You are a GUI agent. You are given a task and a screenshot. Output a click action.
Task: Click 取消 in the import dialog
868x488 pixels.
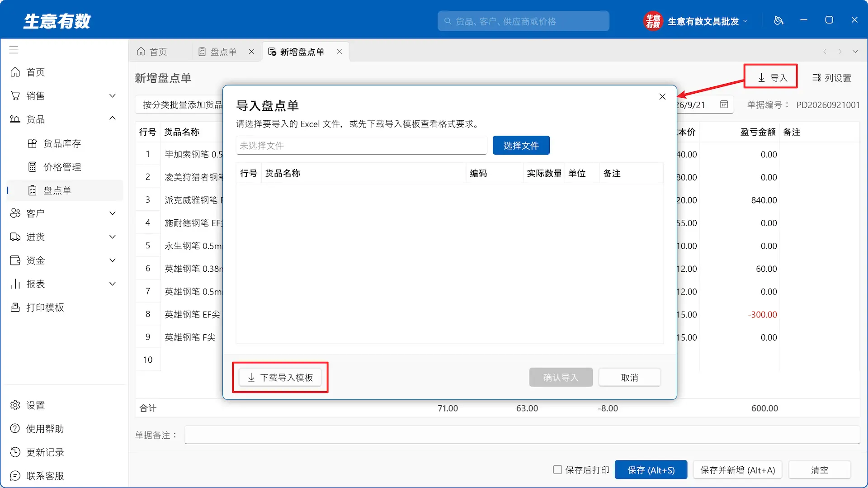629,378
